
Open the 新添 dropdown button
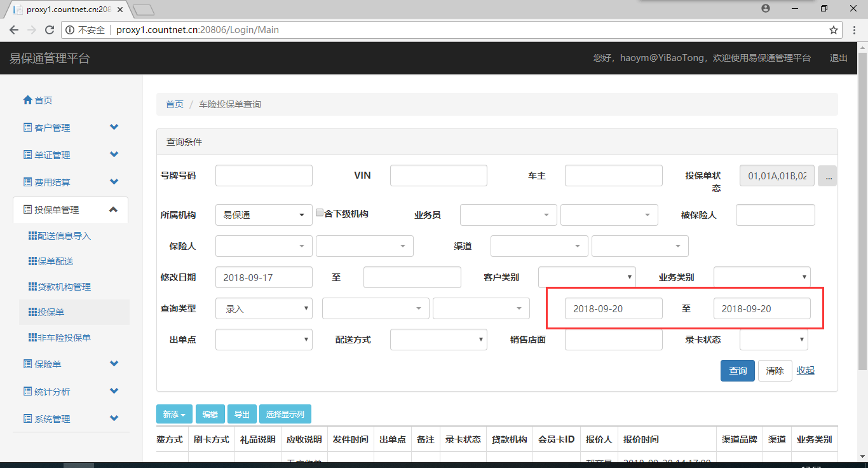click(174, 415)
